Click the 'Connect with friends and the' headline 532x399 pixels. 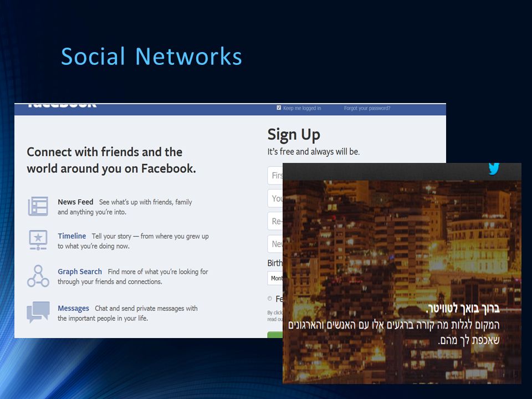105,152
